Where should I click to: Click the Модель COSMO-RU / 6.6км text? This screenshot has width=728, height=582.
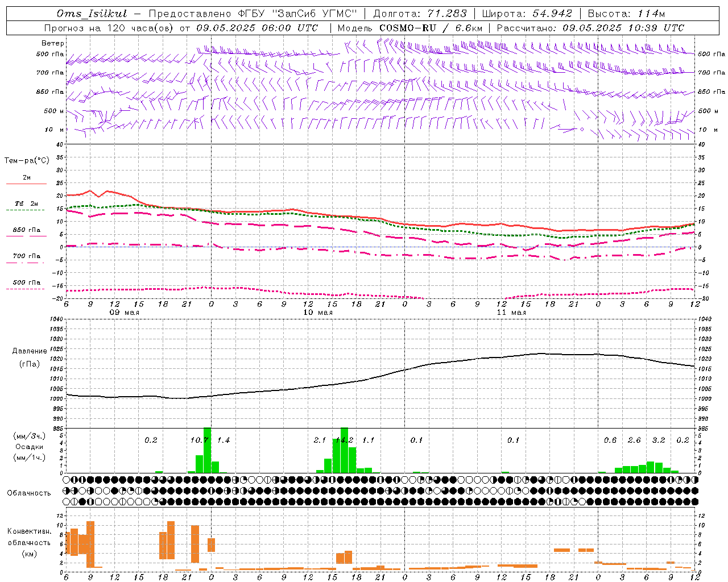click(x=410, y=28)
